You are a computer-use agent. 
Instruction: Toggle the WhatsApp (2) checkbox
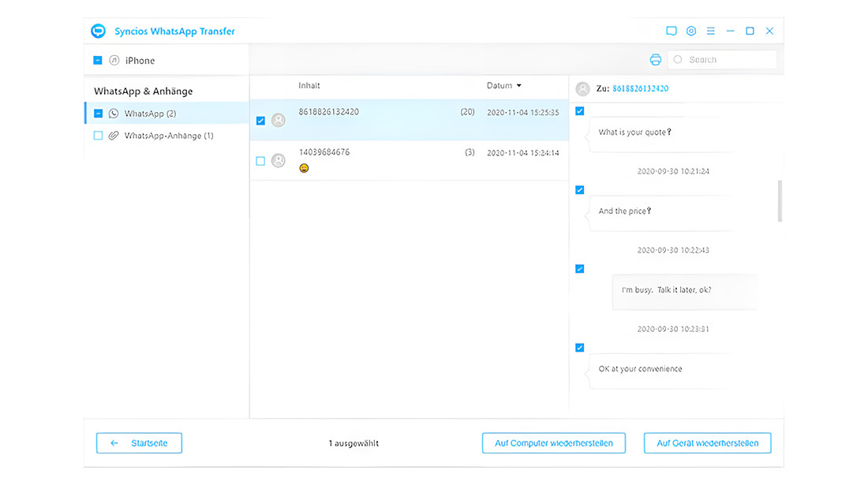tap(98, 114)
